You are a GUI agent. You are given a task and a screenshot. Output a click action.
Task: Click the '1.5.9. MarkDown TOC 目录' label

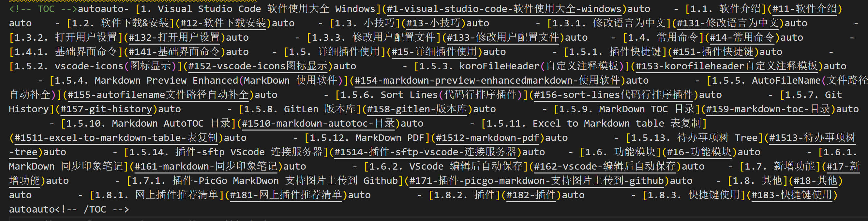tap(627, 109)
